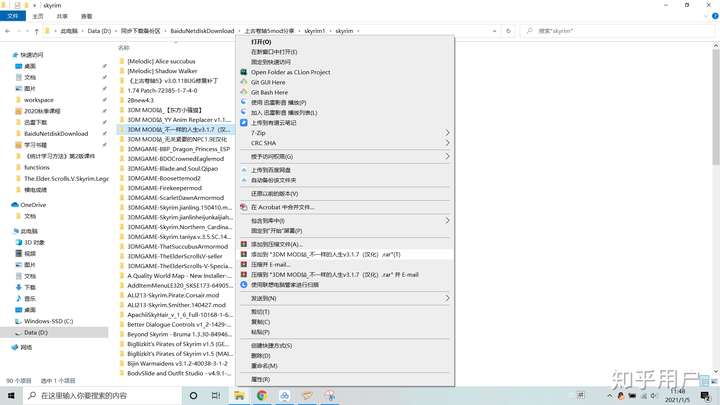Click the OneDrive cloud icon in sidebar
Viewport: 720px width, 405px height.
(15, 205)
